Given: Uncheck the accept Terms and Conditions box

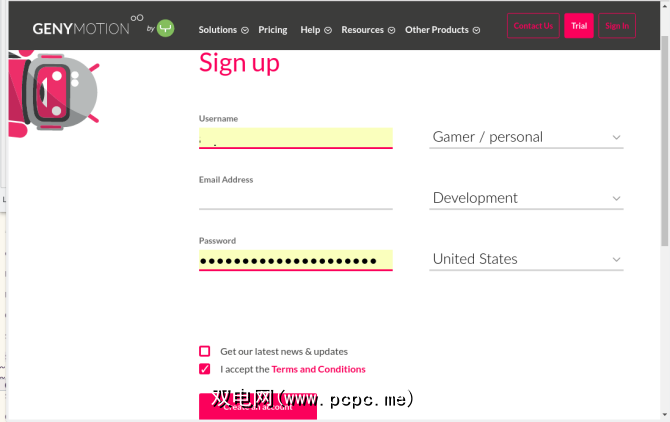Looking at the screenshot, I should click(205, 369).
